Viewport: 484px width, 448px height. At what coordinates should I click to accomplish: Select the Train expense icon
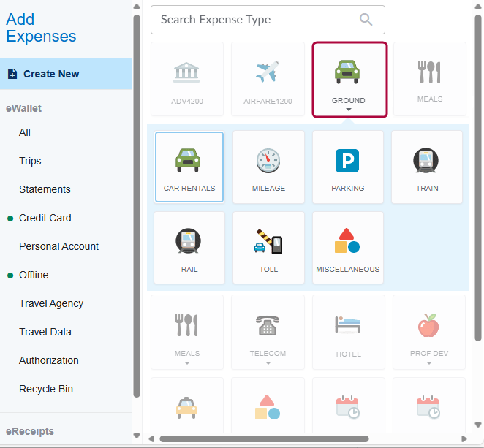point(426,160)
